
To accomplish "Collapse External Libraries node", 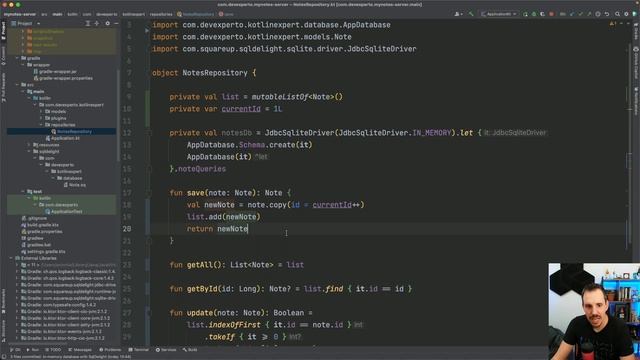I will (11, 258).
